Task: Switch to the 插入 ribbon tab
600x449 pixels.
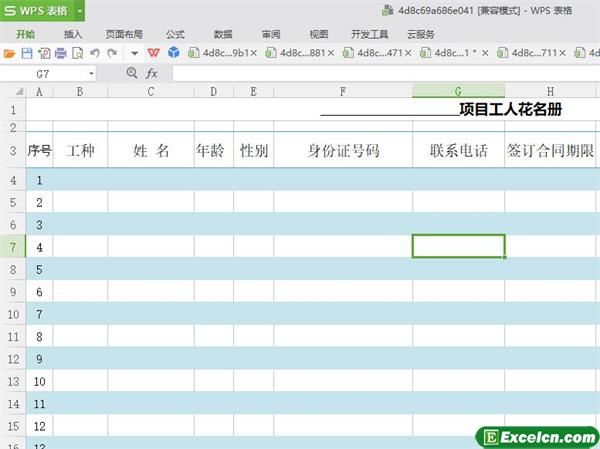Action: pyautogui.click(x=73, y=33)
